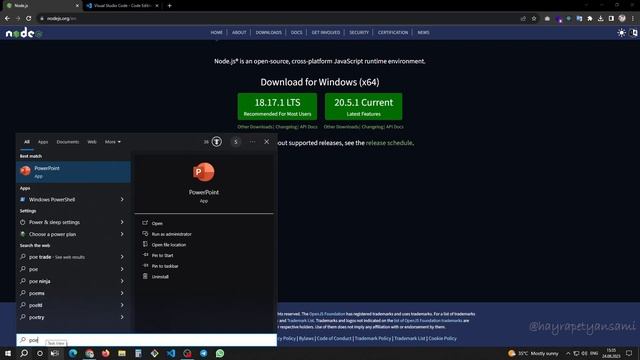640x360 pixels.
Task: Click the browser back arrow
Action: click(x=7, y=18)
